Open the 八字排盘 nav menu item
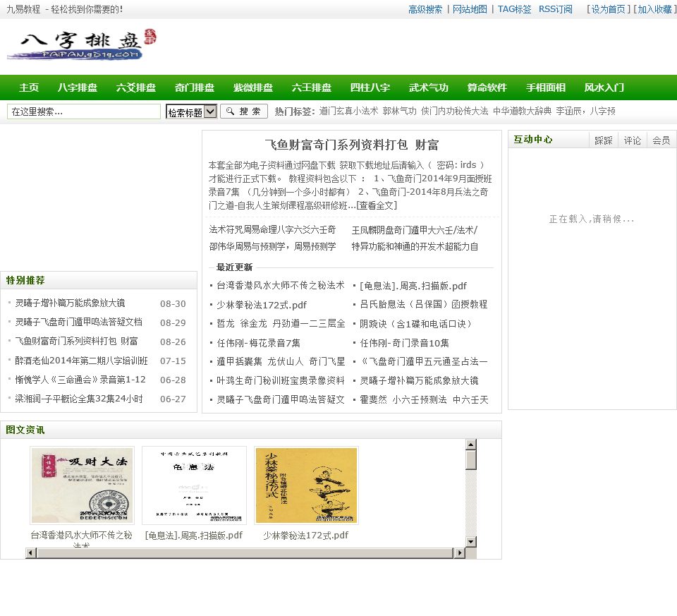The height and width of the screenshot is (616, 677). point(78,87)
